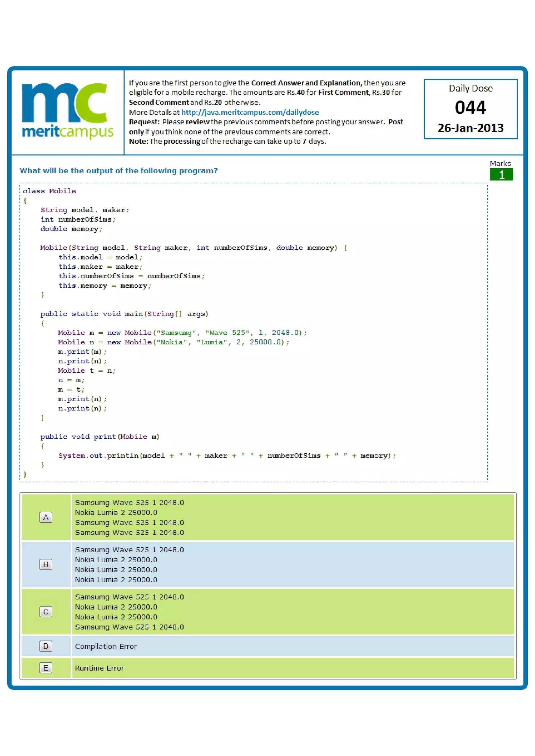Image resolution: width=535 pixels, height=756 pixels.
Task: Click the 'Runtime Error' answer text
Action: click(x=100, y=668)
